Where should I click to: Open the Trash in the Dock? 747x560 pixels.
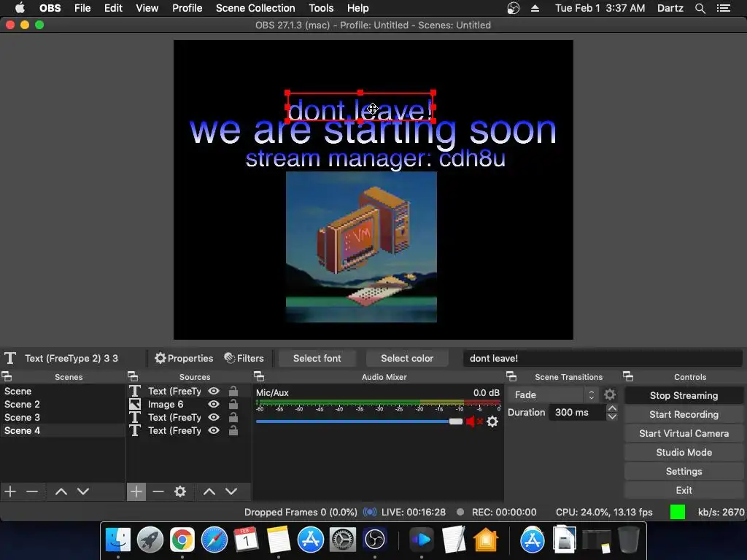click(628, 540)
